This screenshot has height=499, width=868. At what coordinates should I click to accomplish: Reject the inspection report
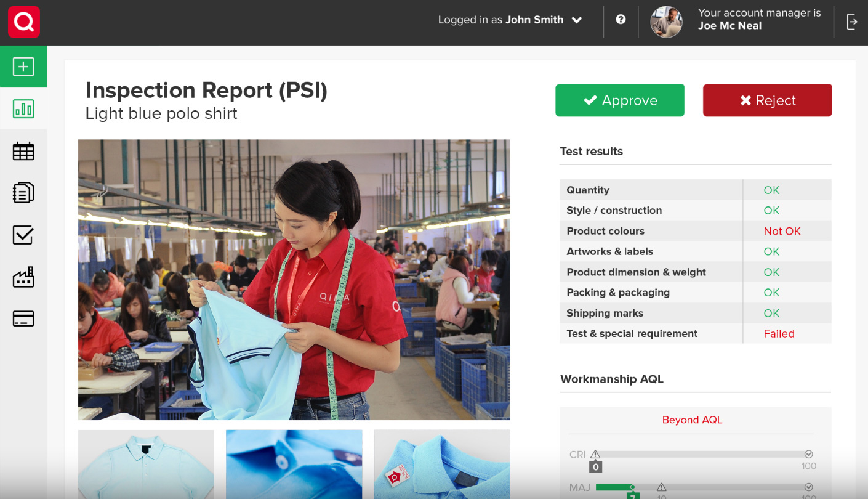767,100
